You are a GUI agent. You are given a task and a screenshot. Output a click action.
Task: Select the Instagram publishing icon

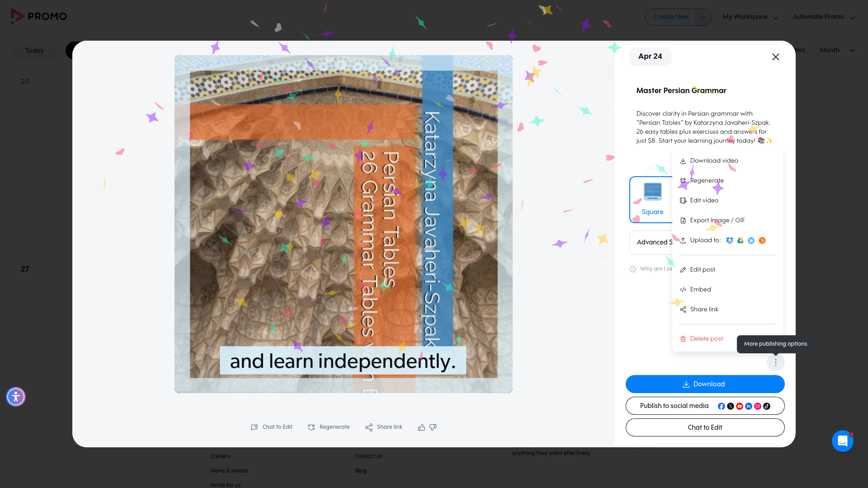point(758,406)
